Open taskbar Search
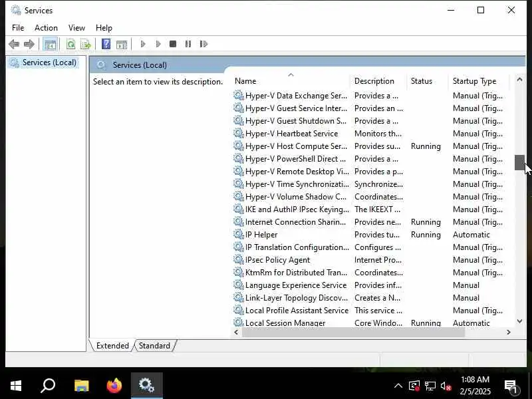The image size is (532, 399). pos(48,386)
